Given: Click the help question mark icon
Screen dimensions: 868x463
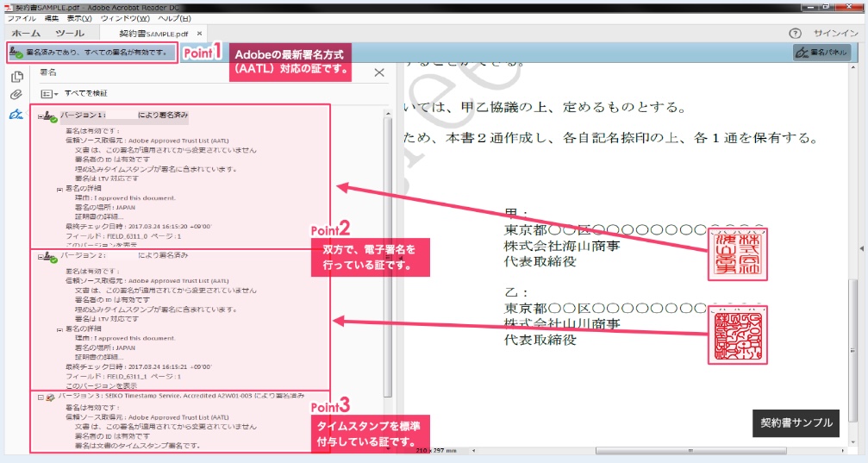Looking at the screenshot, I should tap(795, 34).
